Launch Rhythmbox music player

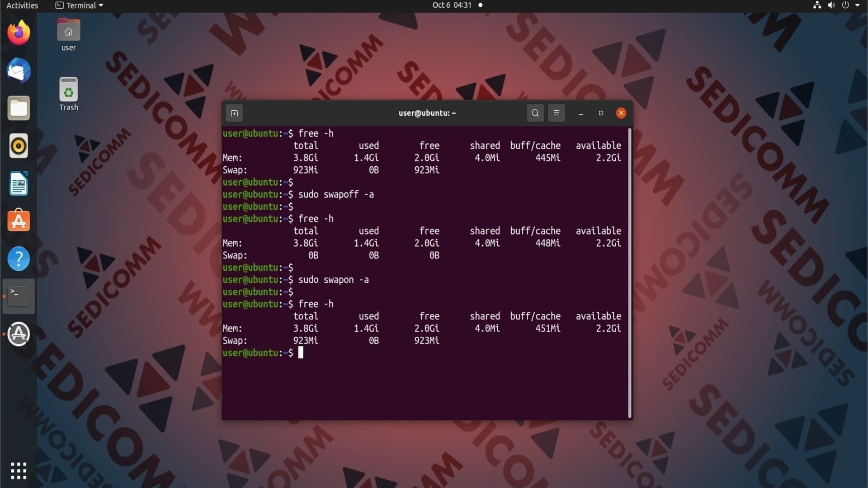(19, 146)
